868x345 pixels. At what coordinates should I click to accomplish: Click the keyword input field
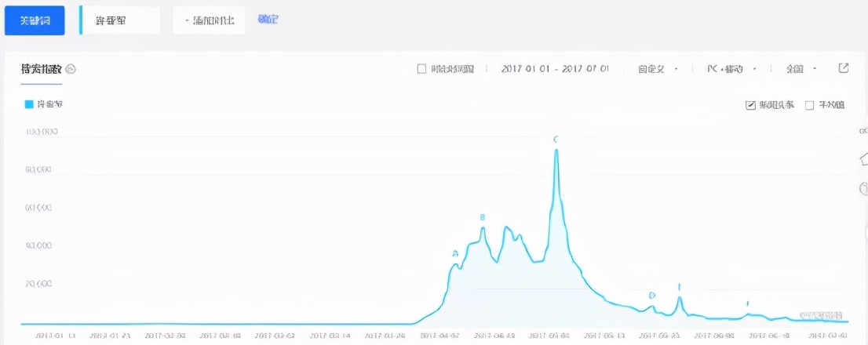coord(122,20)
